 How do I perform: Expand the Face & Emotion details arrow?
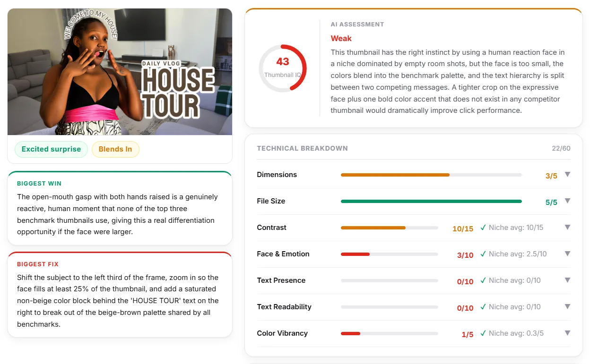pos(567,254)
